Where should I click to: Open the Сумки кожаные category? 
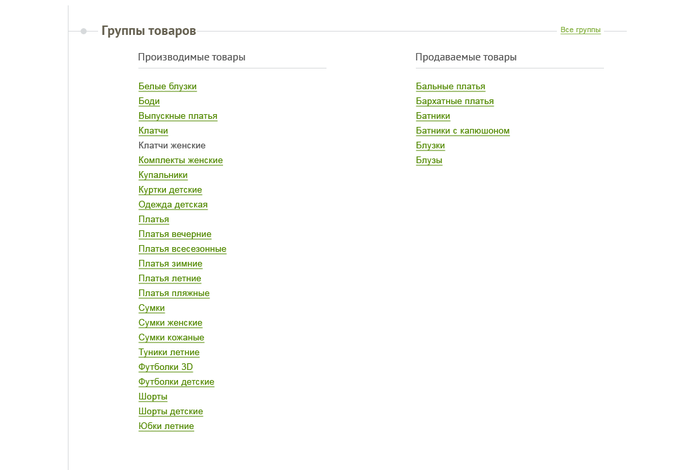click(x=171, y=337)
